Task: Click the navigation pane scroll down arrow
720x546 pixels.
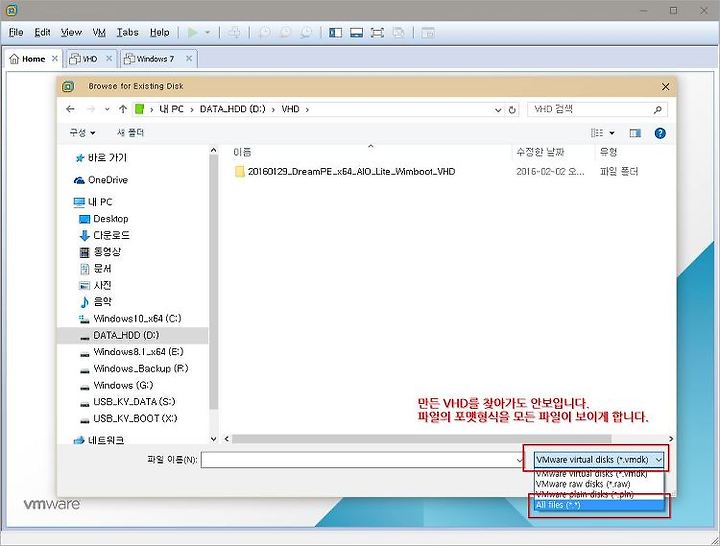Action: tap(214, 439)
